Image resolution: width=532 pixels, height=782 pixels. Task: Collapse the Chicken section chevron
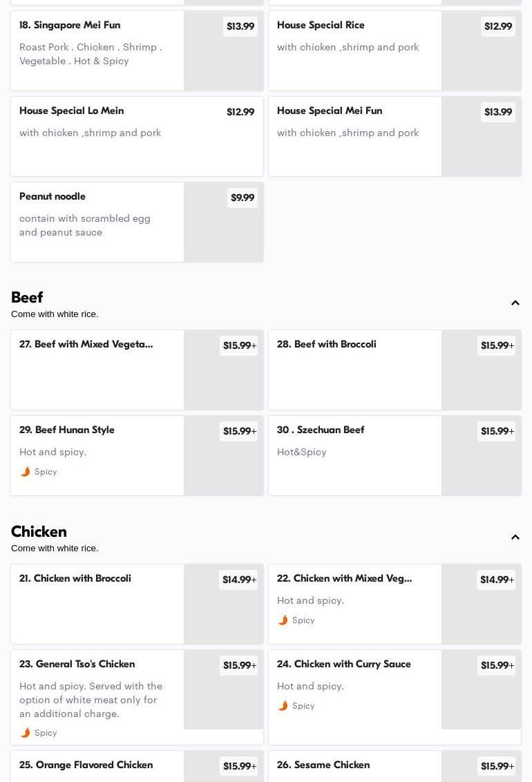coord(515,537)
